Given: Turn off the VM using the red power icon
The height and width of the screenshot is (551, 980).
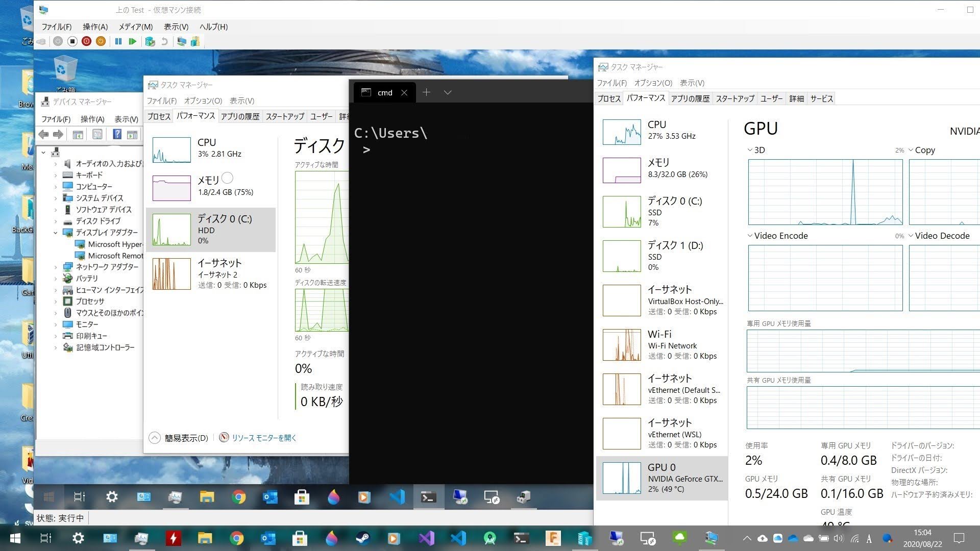Looking at the screenshot, I should click(86, 41).
